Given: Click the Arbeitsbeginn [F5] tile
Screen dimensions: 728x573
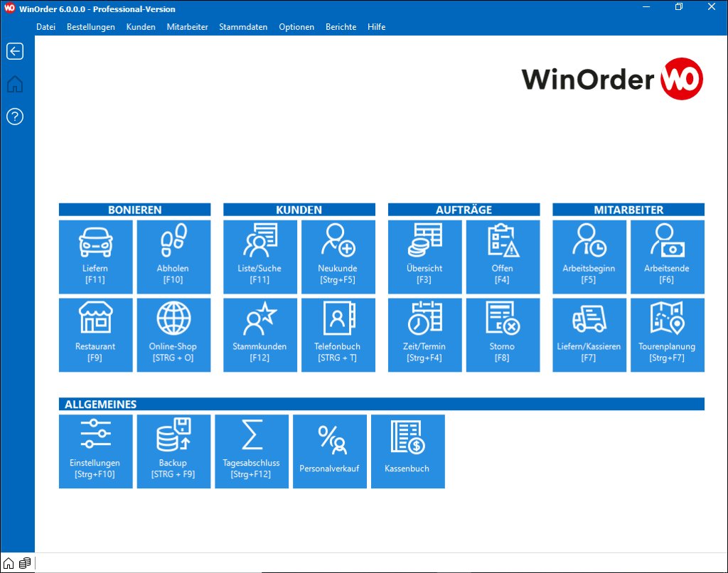Looking at the screenshot, I should click(589, 257).
